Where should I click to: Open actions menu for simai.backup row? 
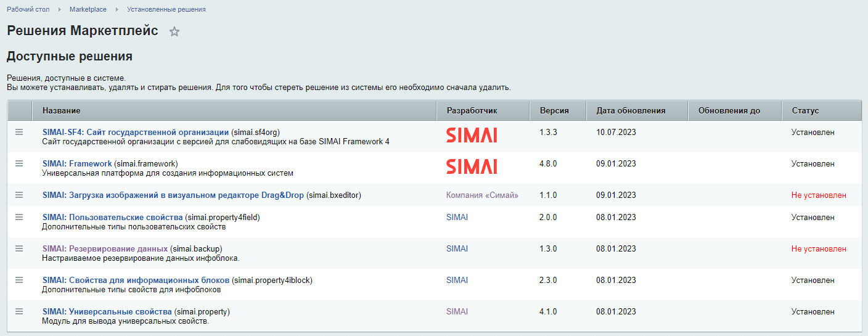19,248
